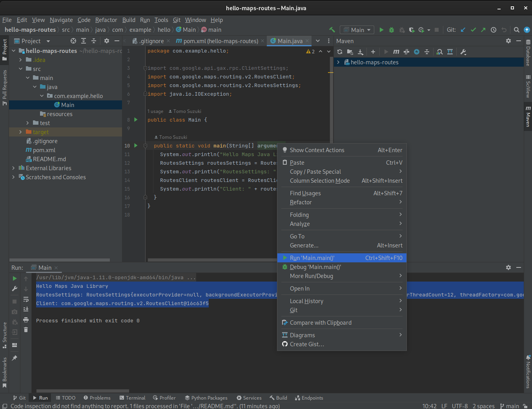The width and height of the screenshot is (532, 409).
Task: Click the Build project hammer icon
Action: [x=332, y=30]
